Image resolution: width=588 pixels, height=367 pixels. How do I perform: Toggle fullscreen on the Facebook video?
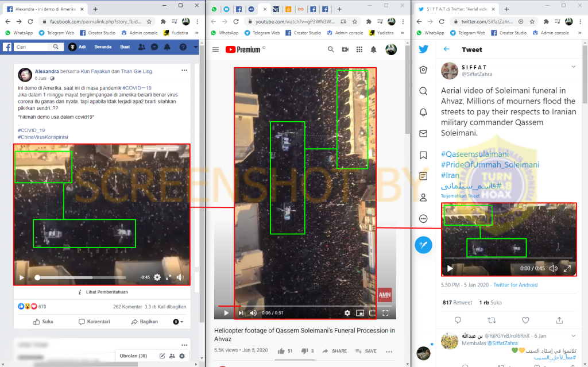coord(168,277)
